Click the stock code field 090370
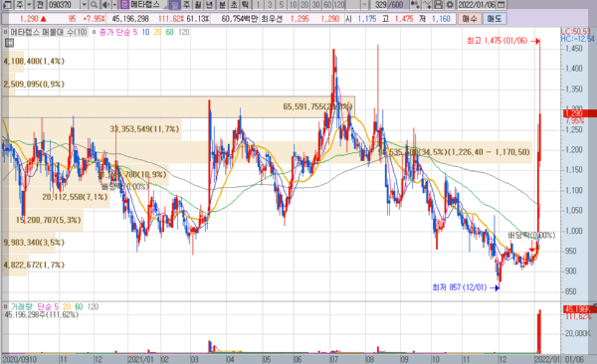Image resolution: width=597 pixels, height=364 pixels. (x=64, y=5)
